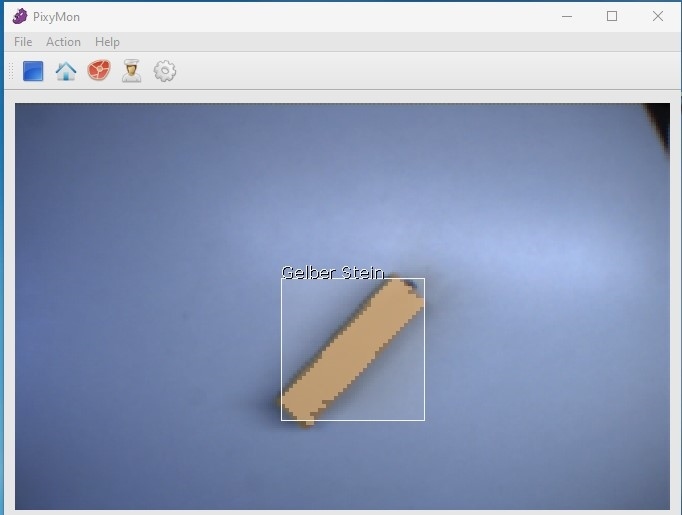Open the Action menu

(64, 42)
